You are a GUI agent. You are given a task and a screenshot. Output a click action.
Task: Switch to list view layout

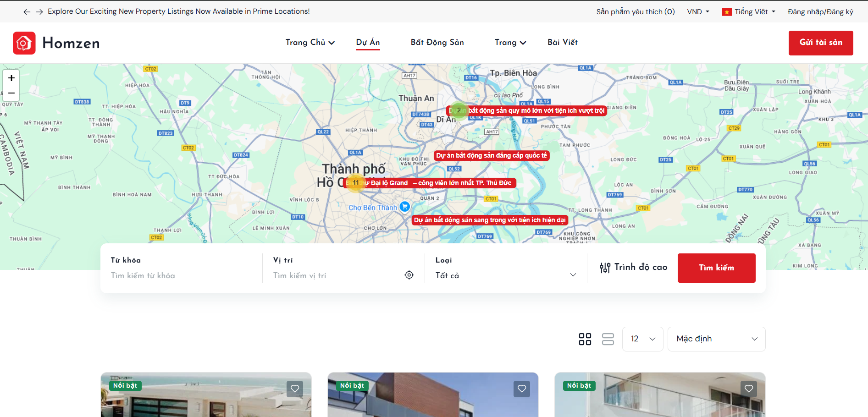[608, 339]
